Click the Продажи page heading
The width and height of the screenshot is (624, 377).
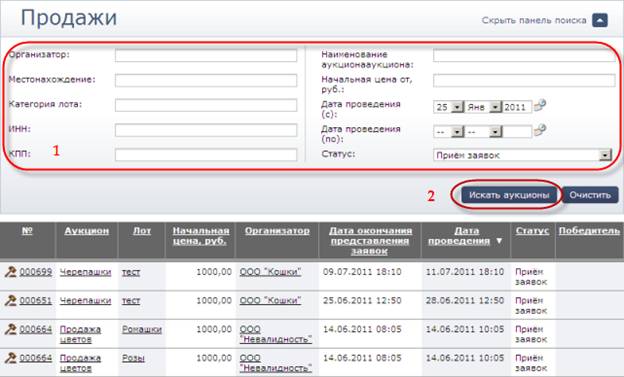tap(68, 18)
